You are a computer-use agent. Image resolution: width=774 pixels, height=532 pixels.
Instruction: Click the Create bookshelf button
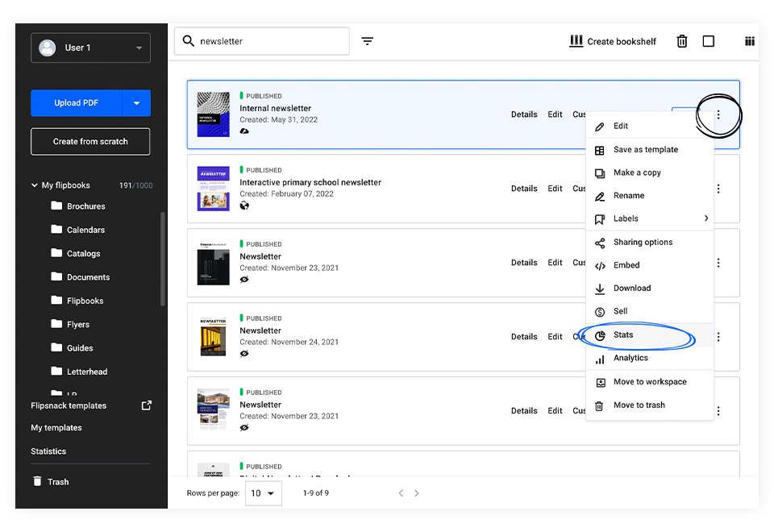point(613,41)
